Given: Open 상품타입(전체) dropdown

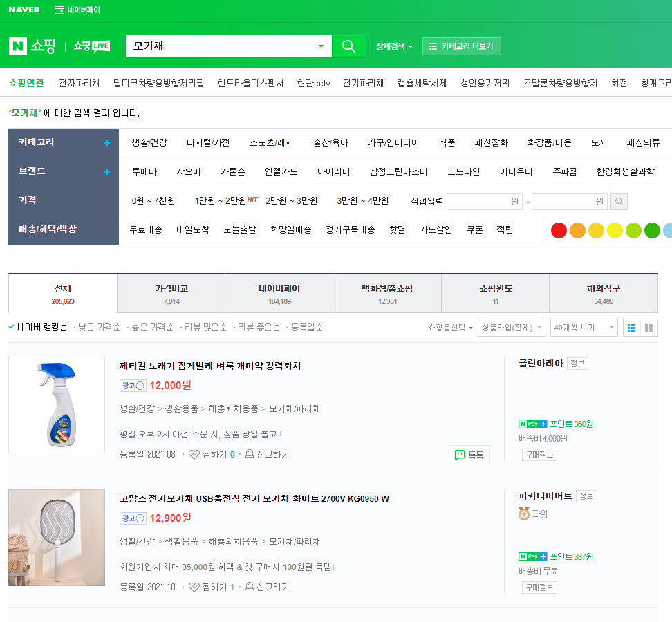Looking at the screenshot, I should (512, 328).
